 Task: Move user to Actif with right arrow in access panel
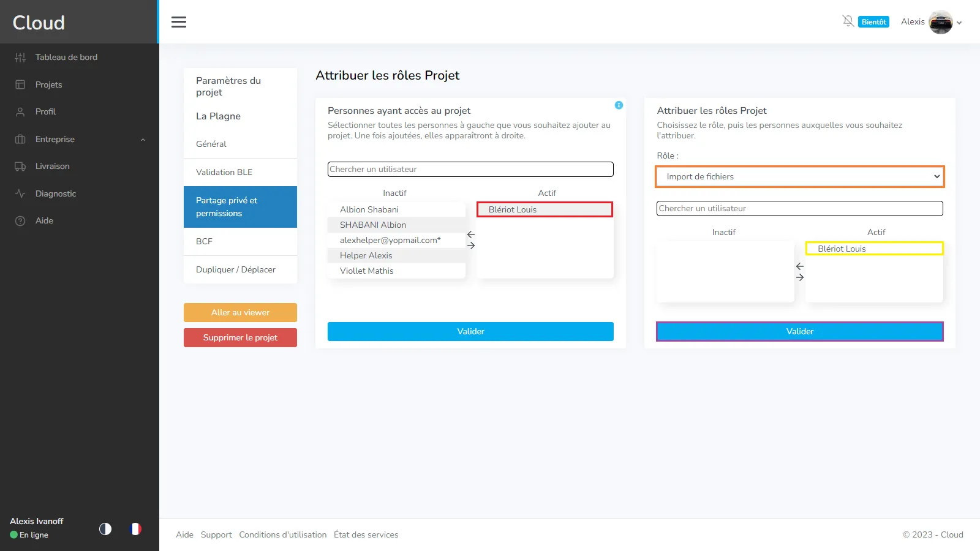pyautogui.click(x=471, y=246)
